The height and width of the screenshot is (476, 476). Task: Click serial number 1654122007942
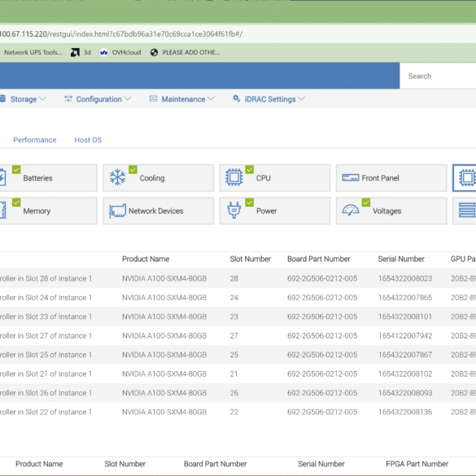click(405, 336)
